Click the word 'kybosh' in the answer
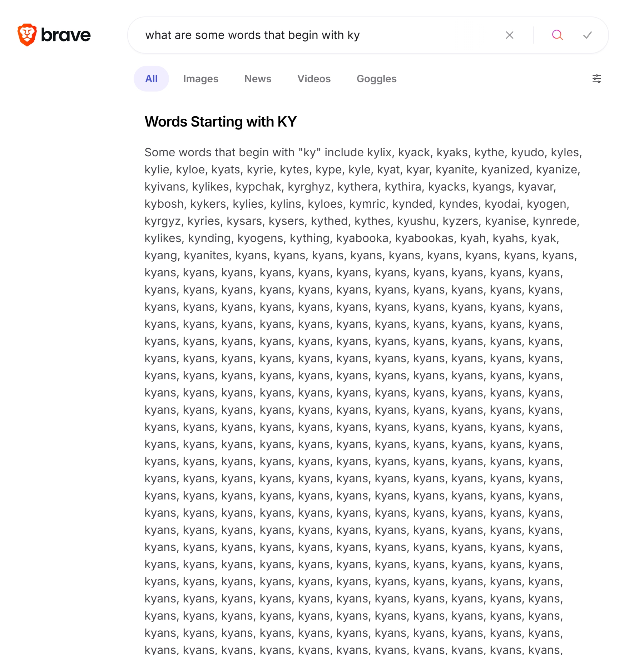The width and height of the screenshot is (644, 655). point(164,204)
